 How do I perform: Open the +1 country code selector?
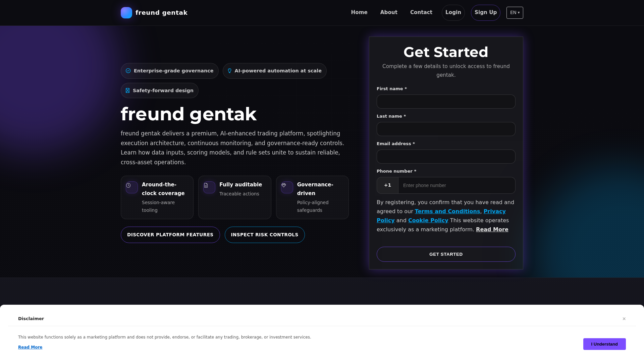[388, 185]
